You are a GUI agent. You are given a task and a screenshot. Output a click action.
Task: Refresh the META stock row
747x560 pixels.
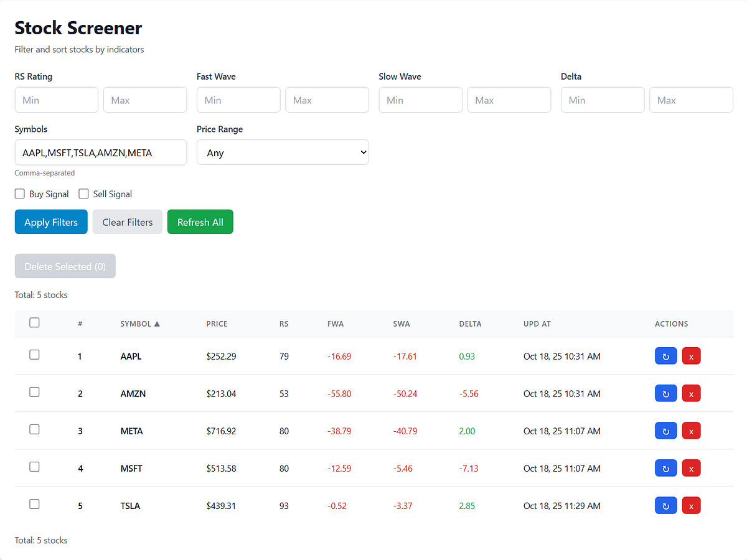coord(665,431)
